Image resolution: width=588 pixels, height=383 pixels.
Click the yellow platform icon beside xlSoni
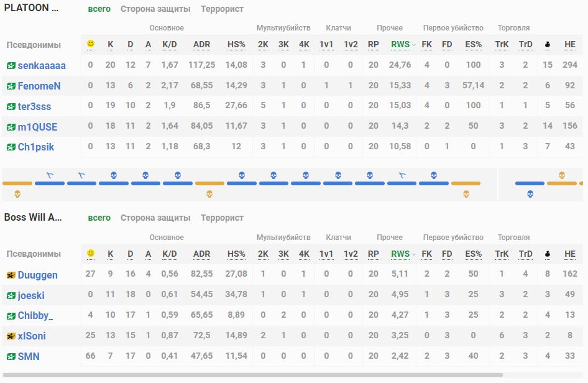[11, 336]
